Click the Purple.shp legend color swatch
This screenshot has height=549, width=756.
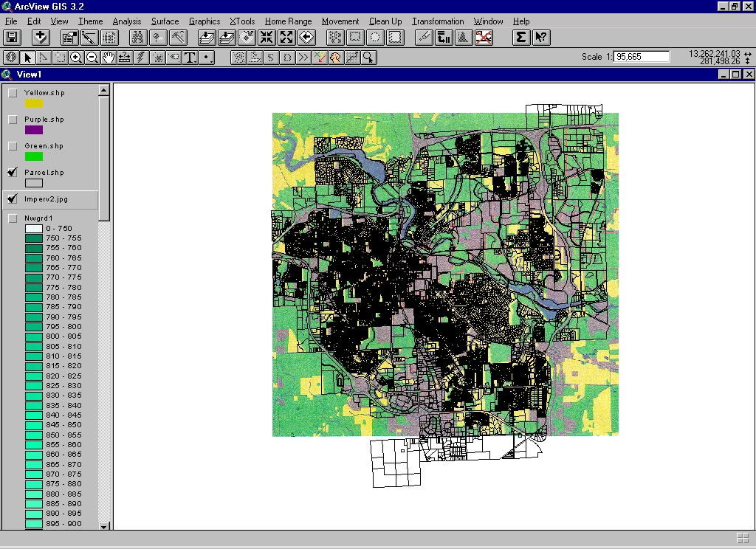(x=34, y=130)
